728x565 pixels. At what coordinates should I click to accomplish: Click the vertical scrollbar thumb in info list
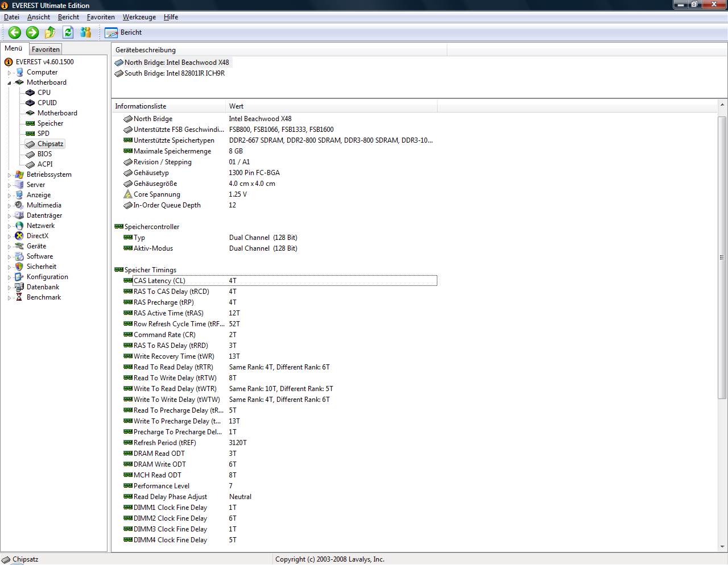722,257
